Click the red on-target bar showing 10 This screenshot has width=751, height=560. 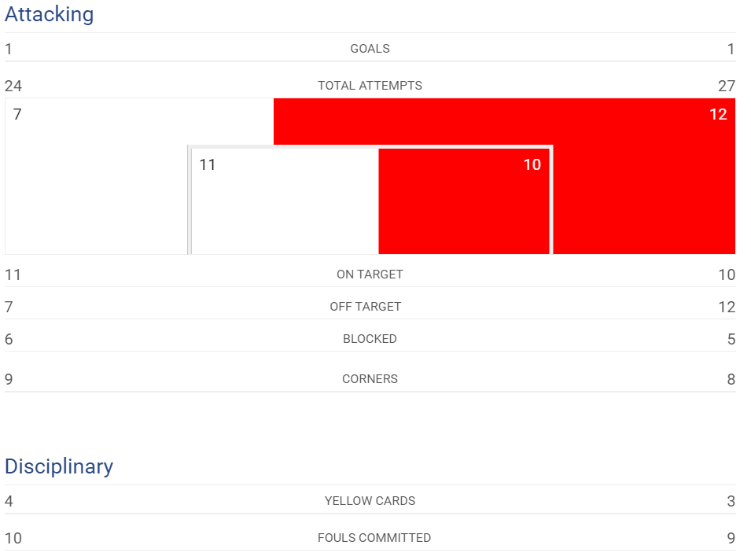tap(464, 201)
